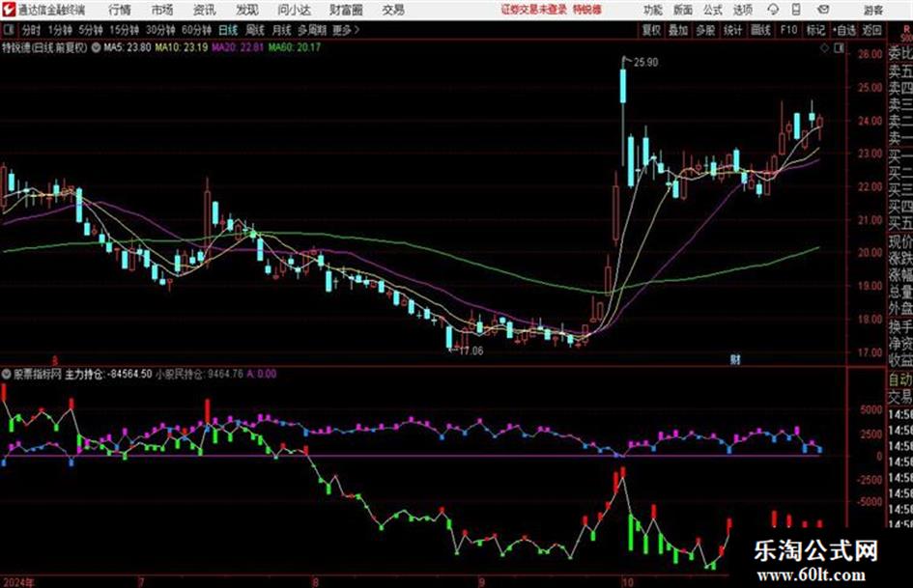
Task: Switch to 15分钟 period
Action: coord(125,30)
